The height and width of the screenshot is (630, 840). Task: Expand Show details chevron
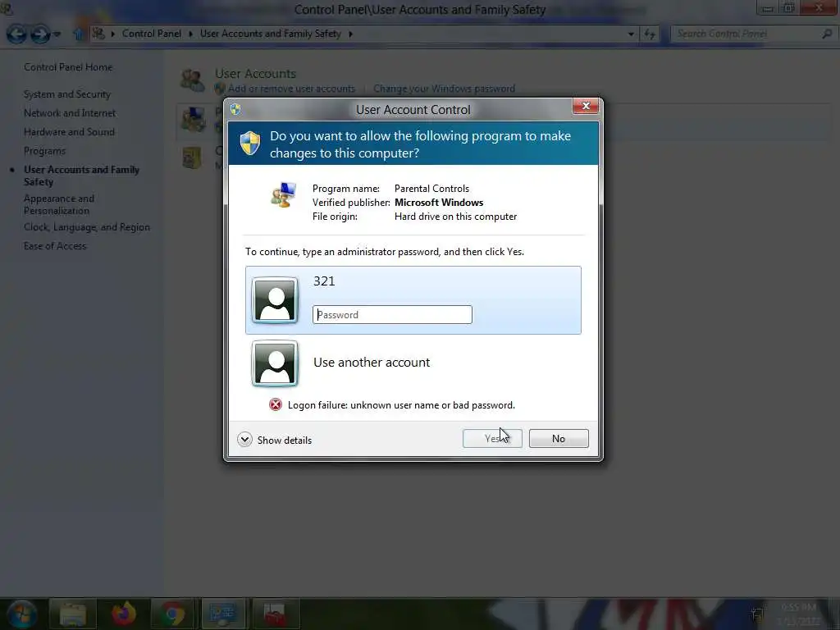(x=244, y=440)
